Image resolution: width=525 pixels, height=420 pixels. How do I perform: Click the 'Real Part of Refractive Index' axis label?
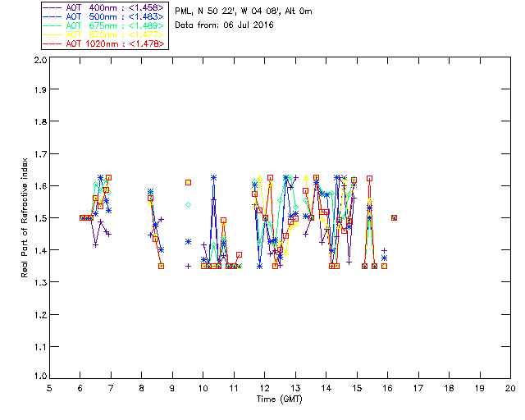(x=26, y=219)
